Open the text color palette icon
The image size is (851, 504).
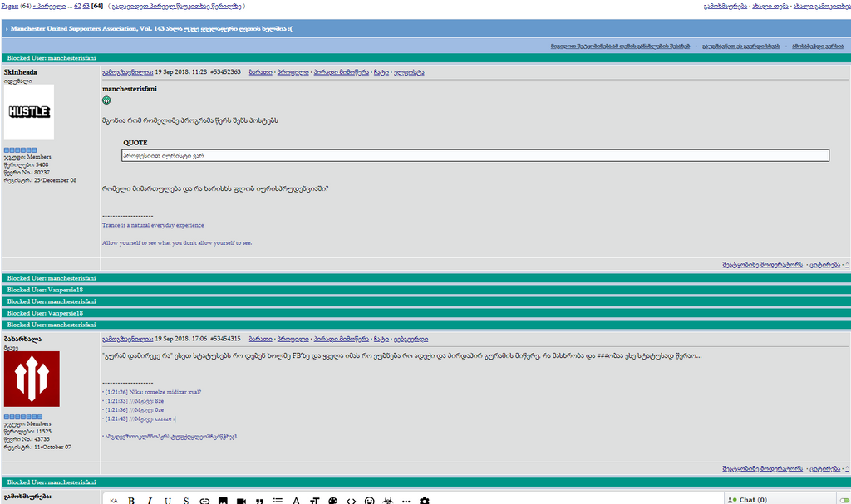[333, 500]
